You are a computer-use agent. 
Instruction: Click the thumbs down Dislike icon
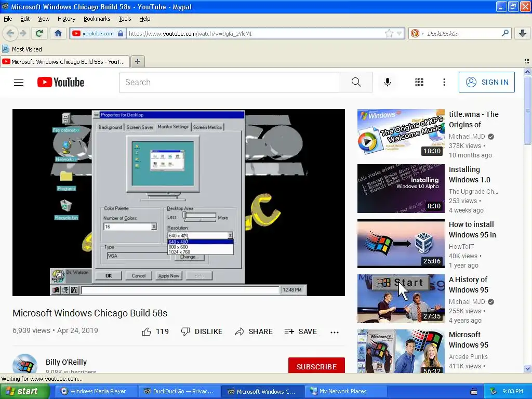[x=185, y=331]
